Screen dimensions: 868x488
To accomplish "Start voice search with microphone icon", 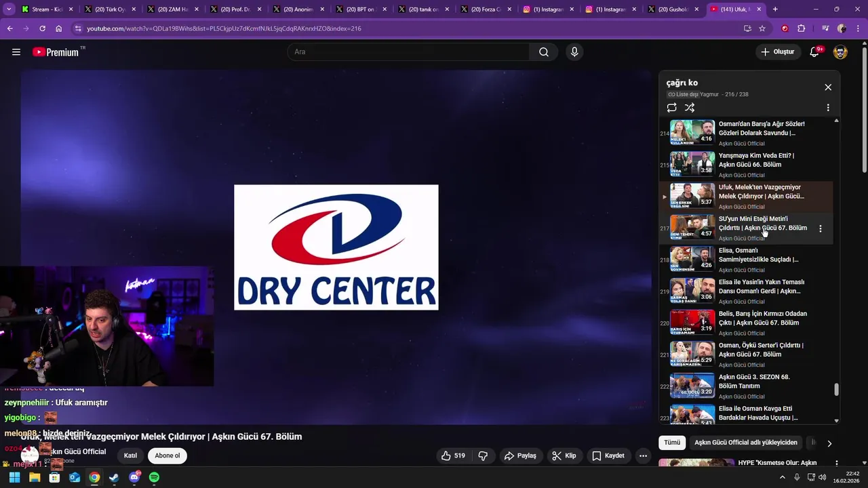I will tap(574, 52).
